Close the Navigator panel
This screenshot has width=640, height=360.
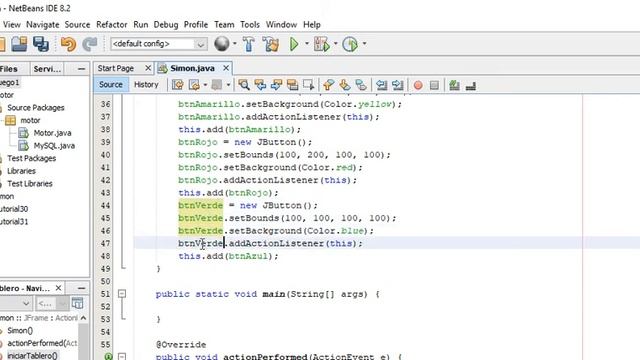(58, 288)
